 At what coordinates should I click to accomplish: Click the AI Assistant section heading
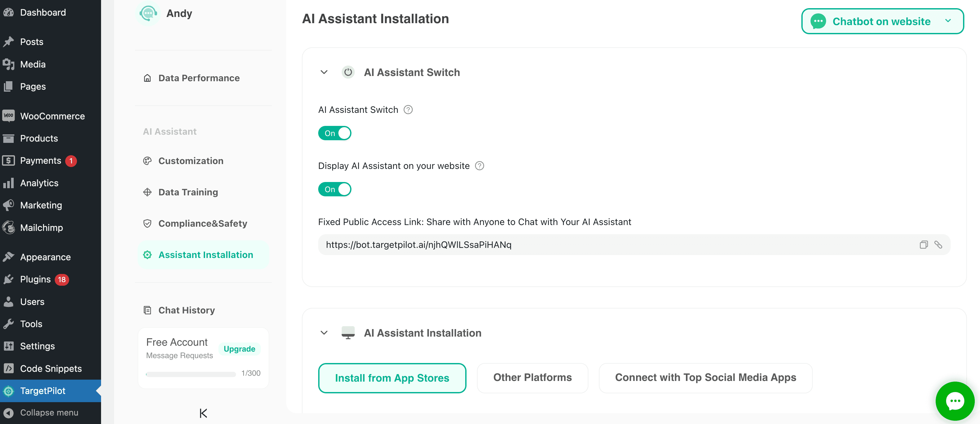[x=170, y=131]
